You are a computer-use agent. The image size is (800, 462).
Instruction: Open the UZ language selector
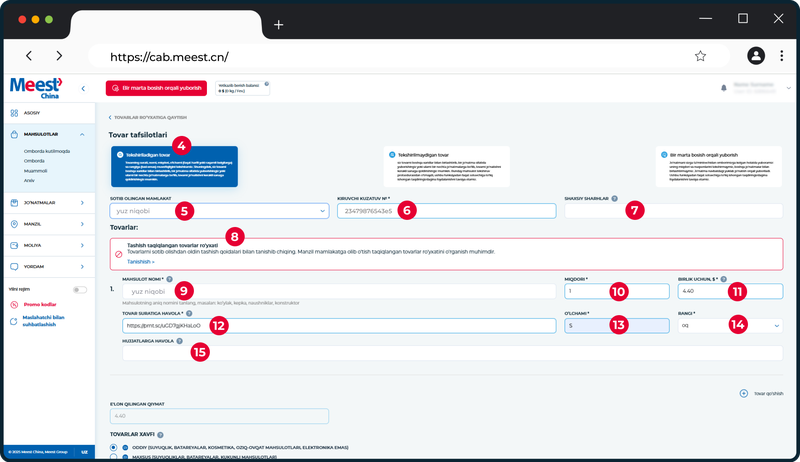click(x=84, y=452)
